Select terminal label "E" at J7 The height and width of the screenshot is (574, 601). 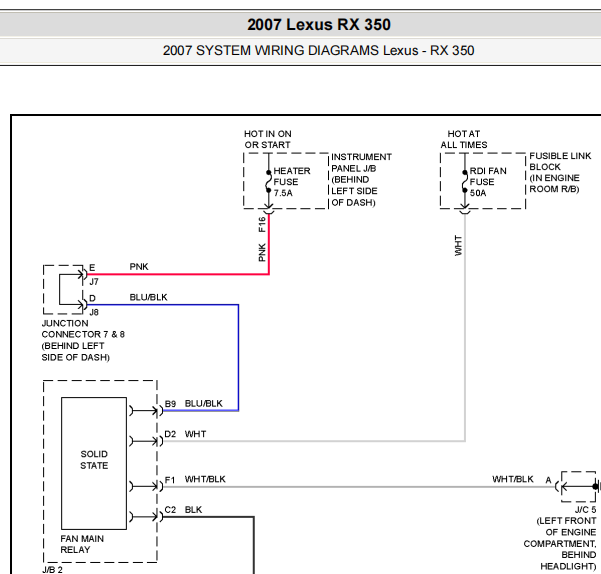tap(92, 267)
